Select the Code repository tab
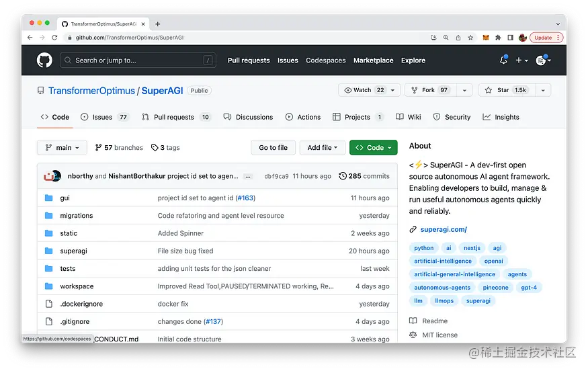This screenshot has height=371, width=588. click(x=54, y=117)
